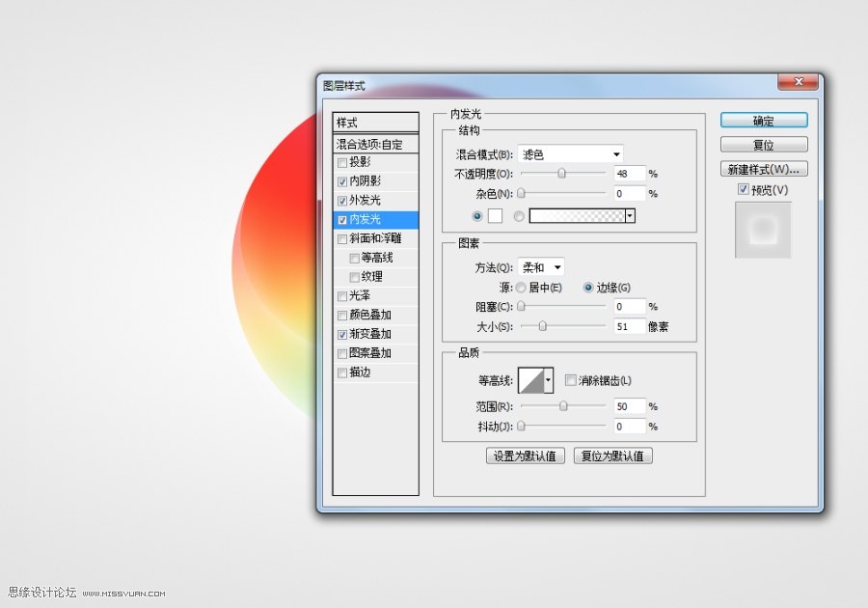Click the 不透明度 opacity slider handle

coord(564,173)
